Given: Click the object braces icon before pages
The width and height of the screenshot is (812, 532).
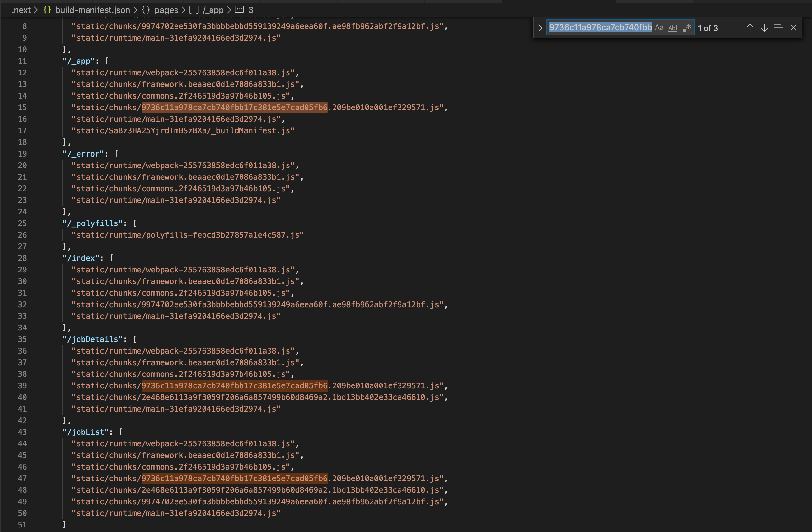Looking at the screenshot, I should click(146, 10).
